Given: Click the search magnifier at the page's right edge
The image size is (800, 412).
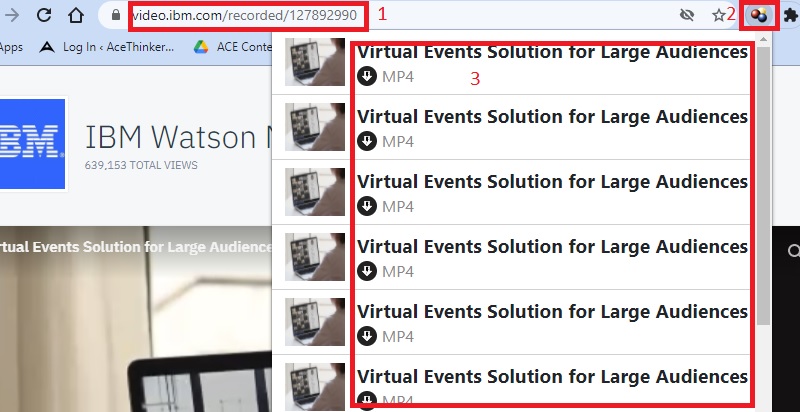Looking at the screenshot, I should (x=794, y=251).
